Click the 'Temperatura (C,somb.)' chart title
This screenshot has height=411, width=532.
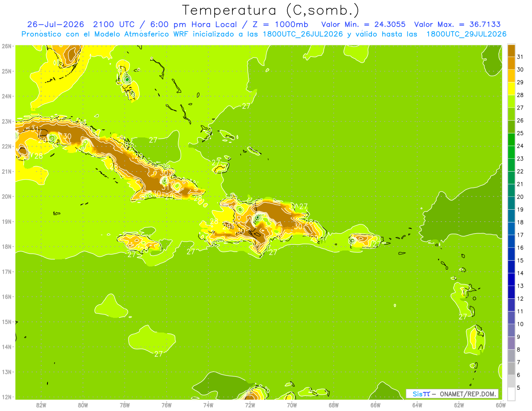[271, 10]
